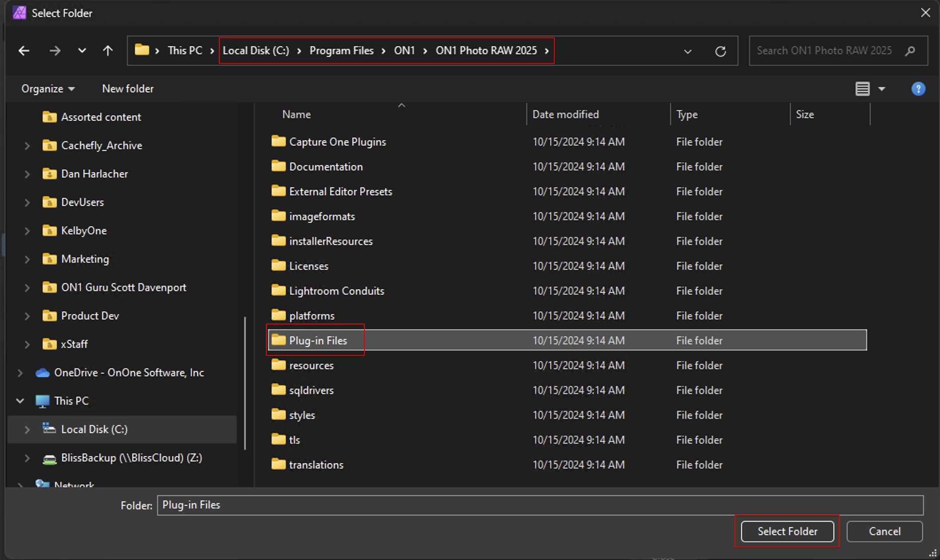
Task: Select the Lightroom Conduits folder
Action: 336,291
